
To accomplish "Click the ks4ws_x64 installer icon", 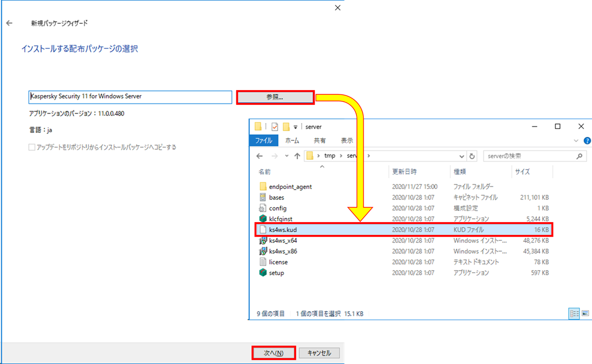I will pyautogui.click(x=263, y=240).
